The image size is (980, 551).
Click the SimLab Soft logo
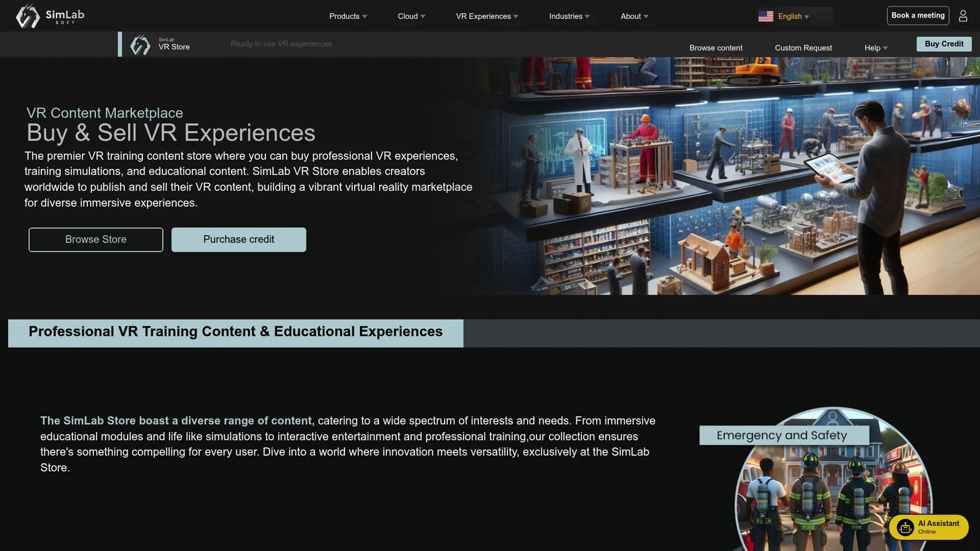(x=50, y=16)
